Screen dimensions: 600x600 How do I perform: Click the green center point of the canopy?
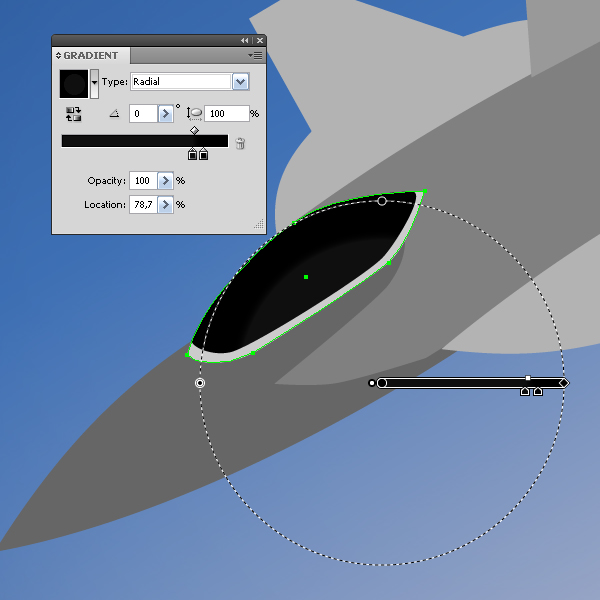pyautogui.click(x=306, y=277)
